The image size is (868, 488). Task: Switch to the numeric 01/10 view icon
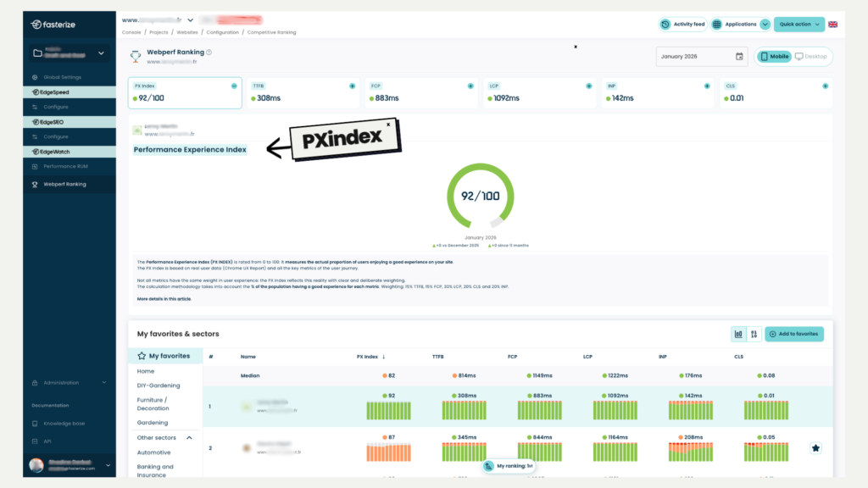753,334
